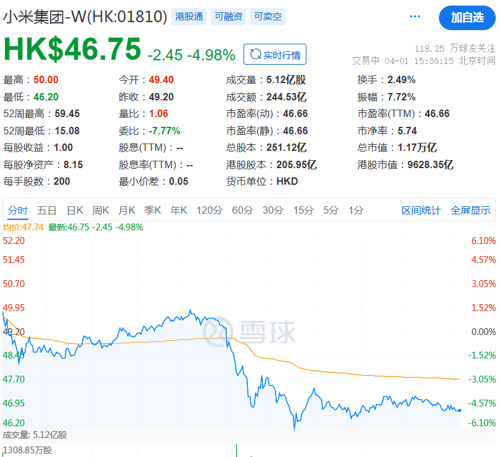Click the 货币单位 HKD value
The width and height of the screenshot is (500, 457).
tap(287, 181)
